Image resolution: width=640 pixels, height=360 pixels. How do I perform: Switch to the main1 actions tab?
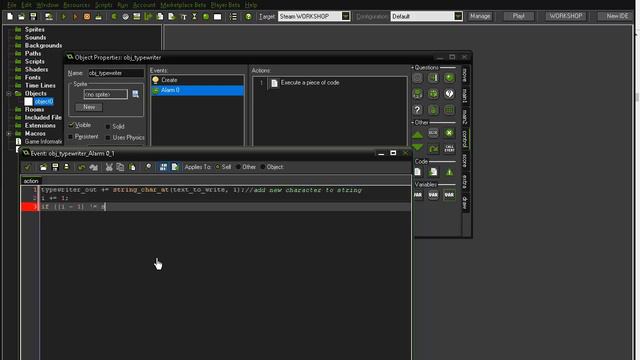click(x=465, y=96)
